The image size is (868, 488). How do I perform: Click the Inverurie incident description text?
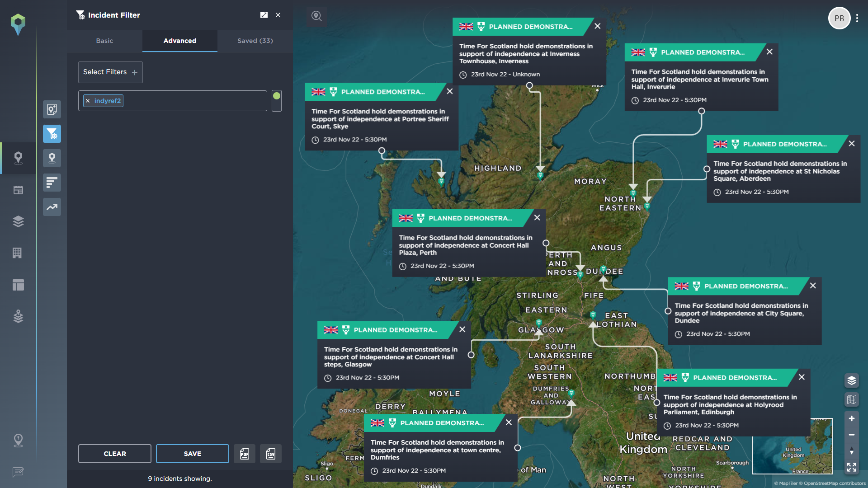tap(700, 80)
